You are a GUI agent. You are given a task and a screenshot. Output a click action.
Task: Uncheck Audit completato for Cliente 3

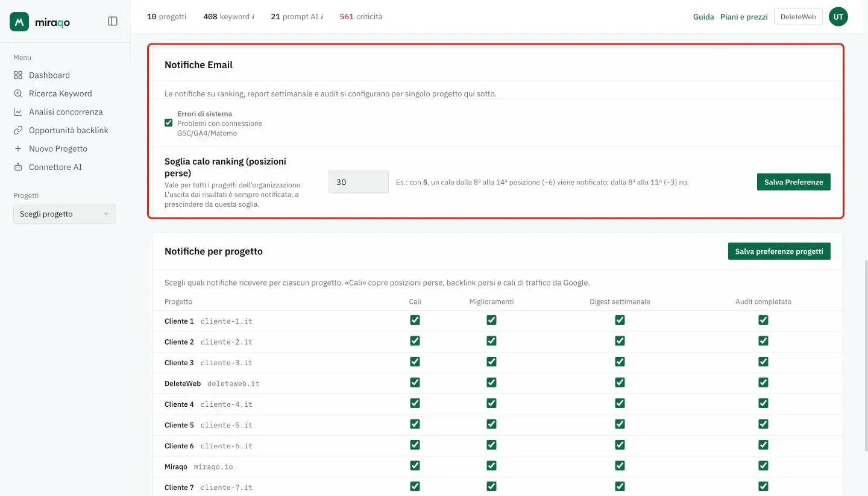763,362
